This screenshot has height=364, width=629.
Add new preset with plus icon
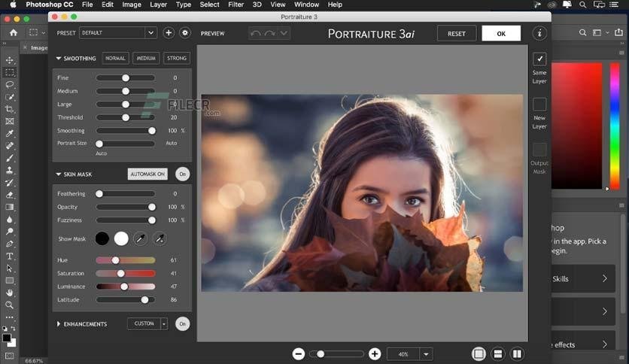(169, 33)
